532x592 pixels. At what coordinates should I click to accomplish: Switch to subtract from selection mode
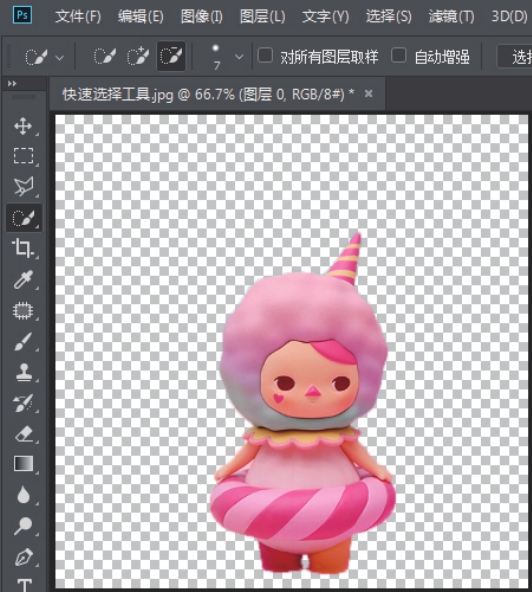(171, 56)
